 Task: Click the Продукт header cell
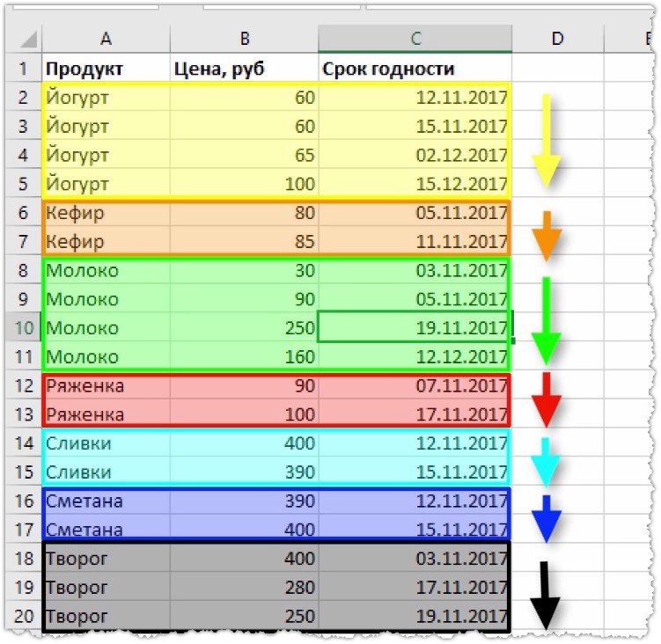pos(106,69)
